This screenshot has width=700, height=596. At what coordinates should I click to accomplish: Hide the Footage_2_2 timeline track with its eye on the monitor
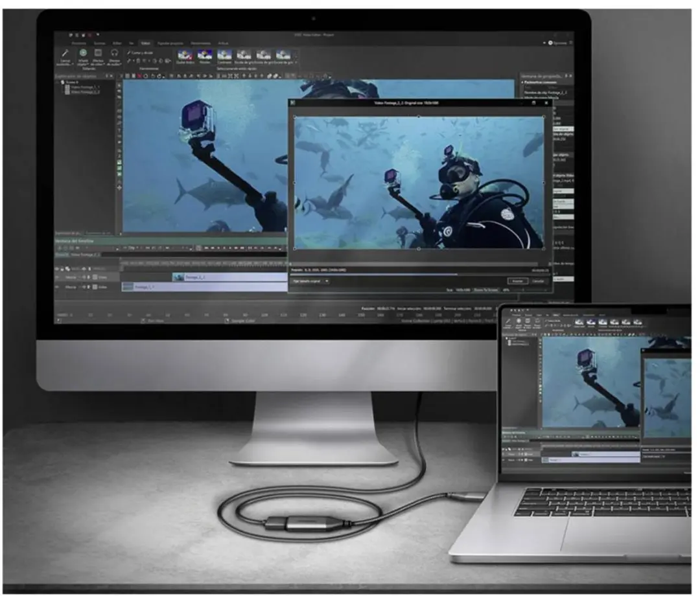point(57,277)
